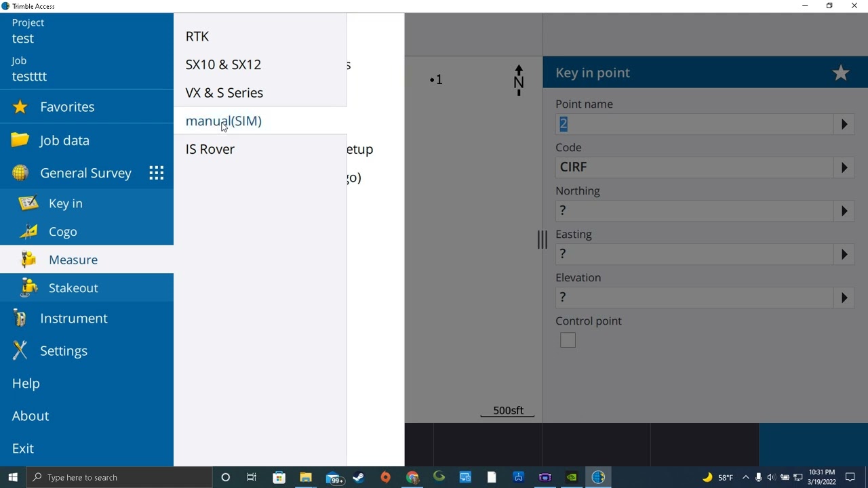The image size is (868, 488).
Task: Click the General Survey globe icon
Action: coord(20,173)
